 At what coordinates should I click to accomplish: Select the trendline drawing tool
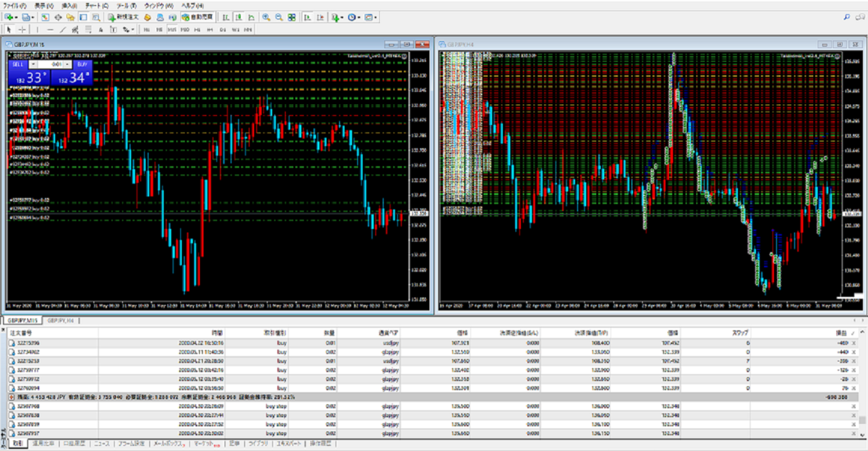pos(64,30)
